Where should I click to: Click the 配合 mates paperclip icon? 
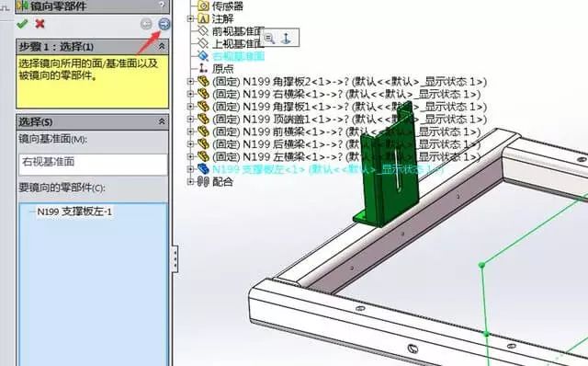click(203, 182)
